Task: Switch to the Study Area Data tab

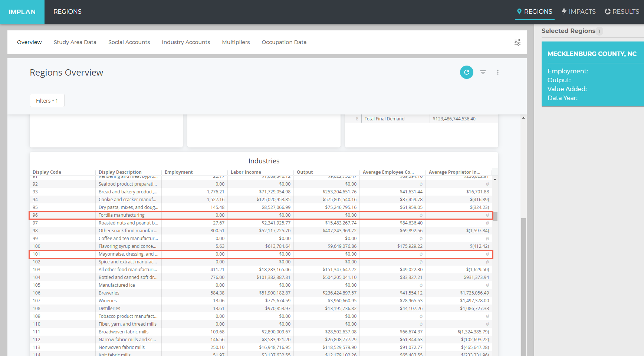Action: (75, 42)
